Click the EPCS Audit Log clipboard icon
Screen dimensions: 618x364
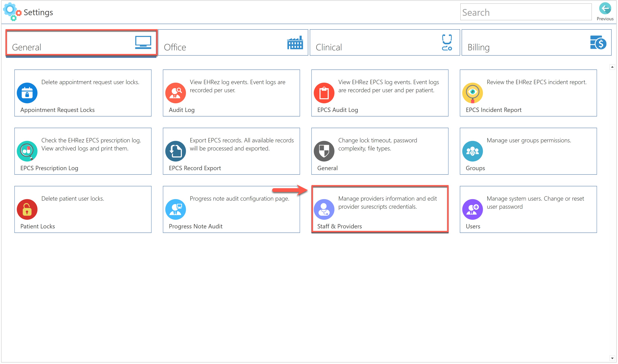click(x=324, y=93)
